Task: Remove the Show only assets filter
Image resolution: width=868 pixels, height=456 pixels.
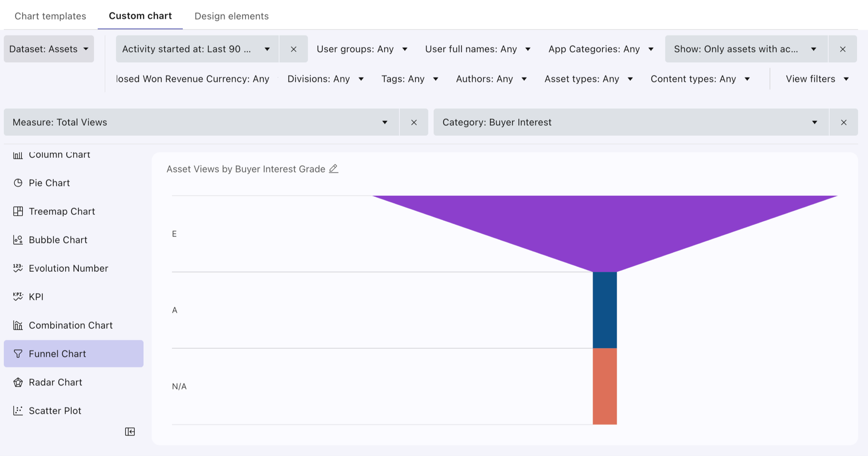Action: 843,49
